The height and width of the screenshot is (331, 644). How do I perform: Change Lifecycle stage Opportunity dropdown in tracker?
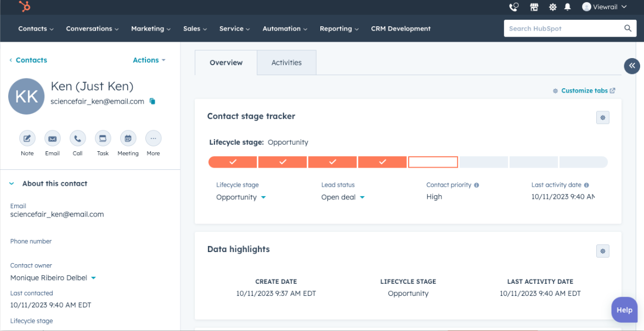point(241,197)
